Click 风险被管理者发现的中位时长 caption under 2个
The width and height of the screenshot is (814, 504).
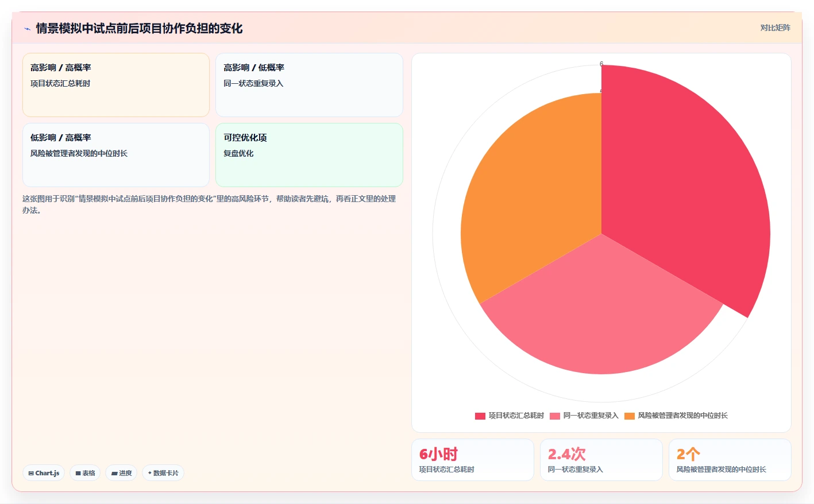[722, 470]
